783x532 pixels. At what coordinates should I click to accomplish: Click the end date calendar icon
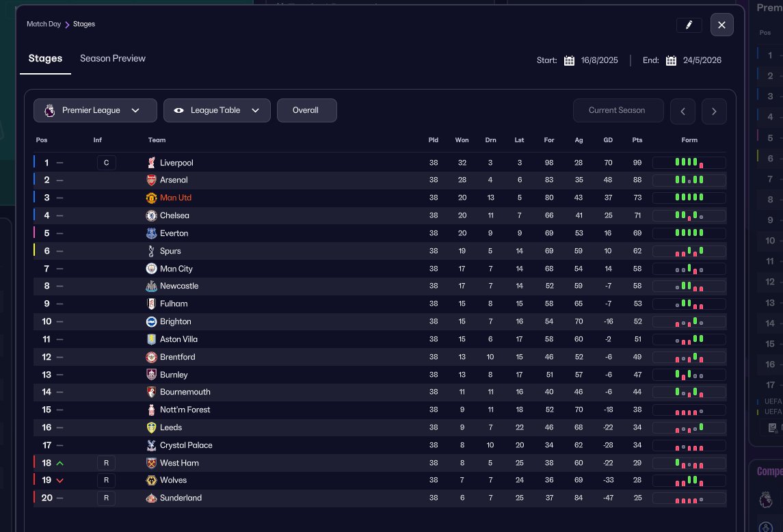pos(671,60)
